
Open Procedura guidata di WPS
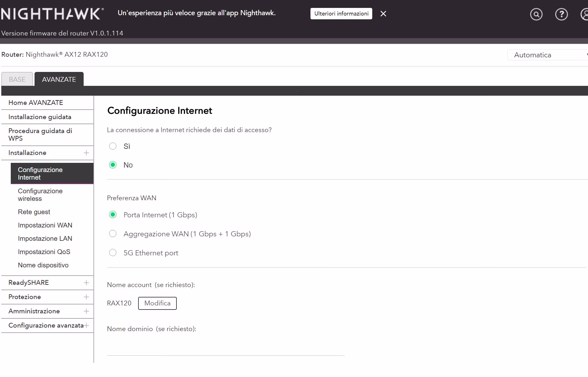[x=48, y=135]
